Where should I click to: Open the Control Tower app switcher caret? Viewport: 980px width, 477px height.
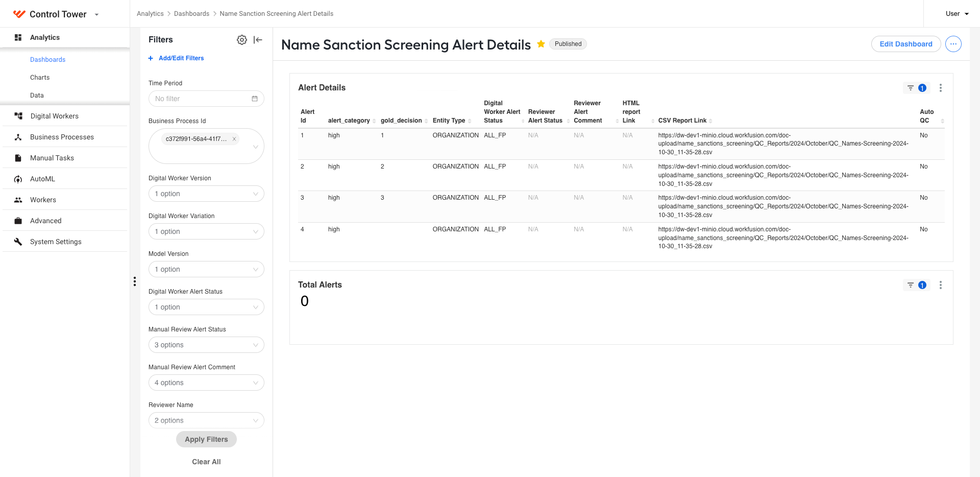point(97,14)
